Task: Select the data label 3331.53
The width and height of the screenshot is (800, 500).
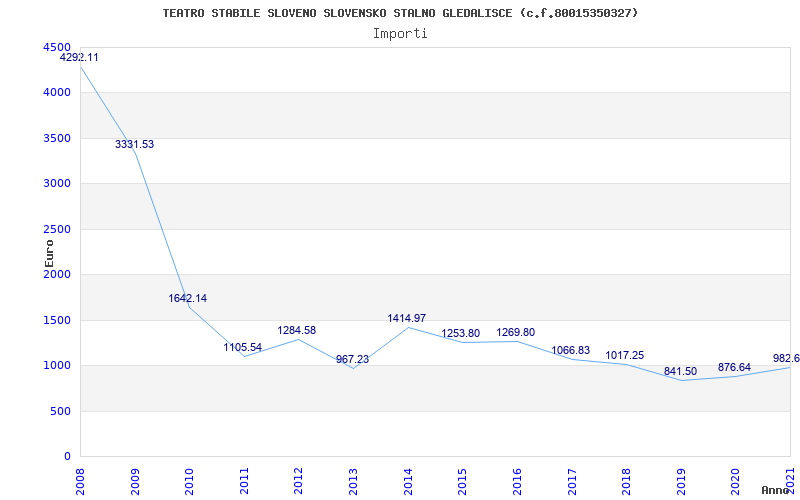Action: (x=134, y=144)
